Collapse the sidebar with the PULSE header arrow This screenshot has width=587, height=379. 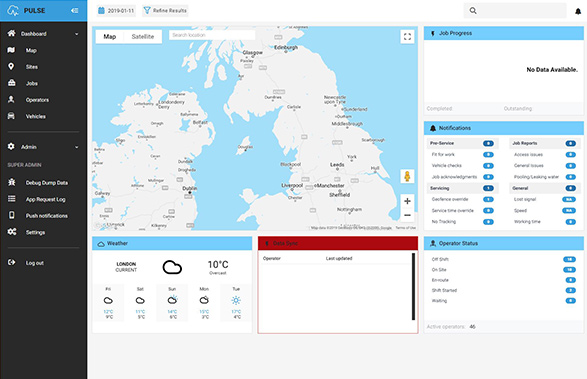[74, 10]
